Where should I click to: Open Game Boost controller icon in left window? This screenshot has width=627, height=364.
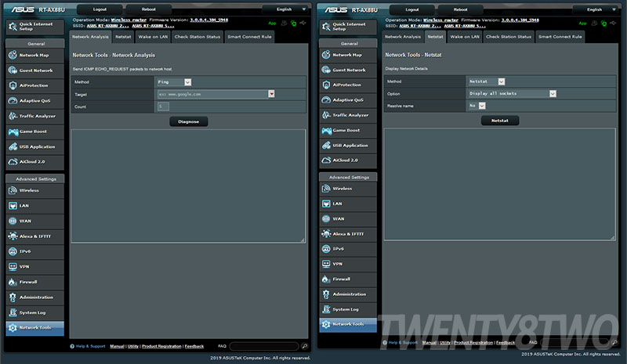[x=13, y=131]
